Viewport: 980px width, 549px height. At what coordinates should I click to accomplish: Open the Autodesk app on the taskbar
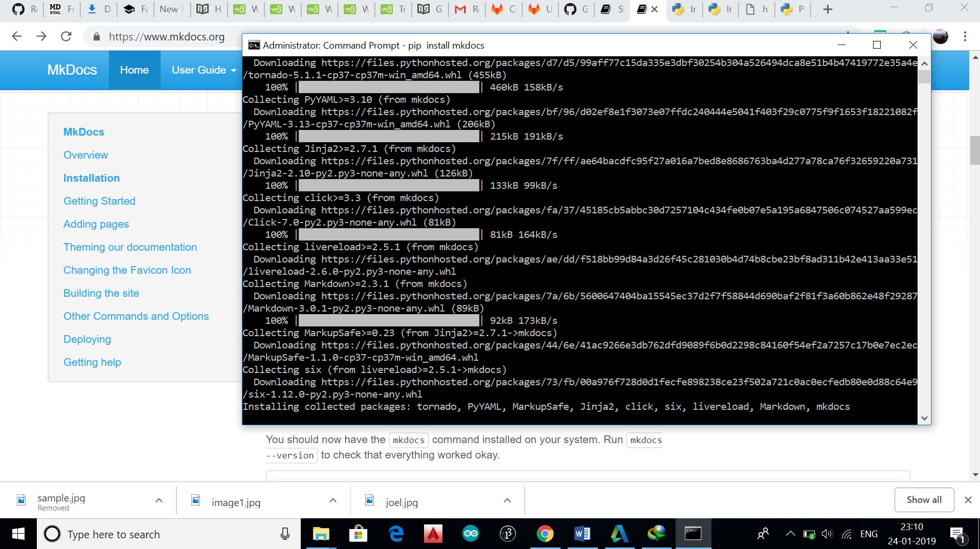pyautogui.click(x=619, y=534)
